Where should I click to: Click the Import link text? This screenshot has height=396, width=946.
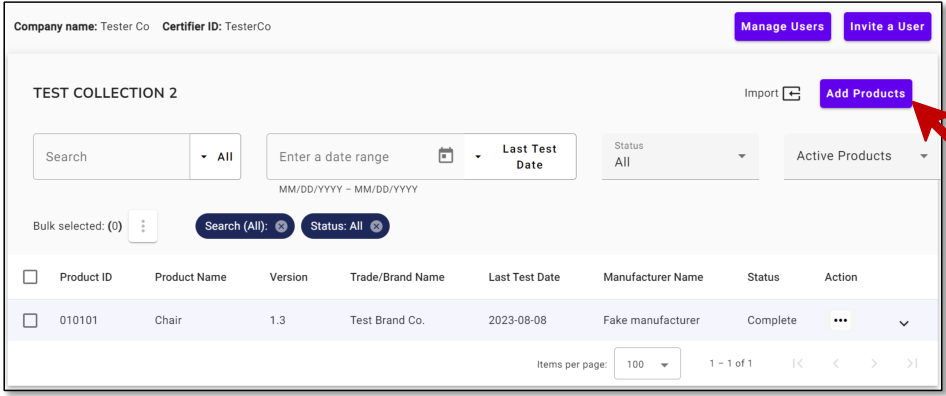(x=761, y=94)
